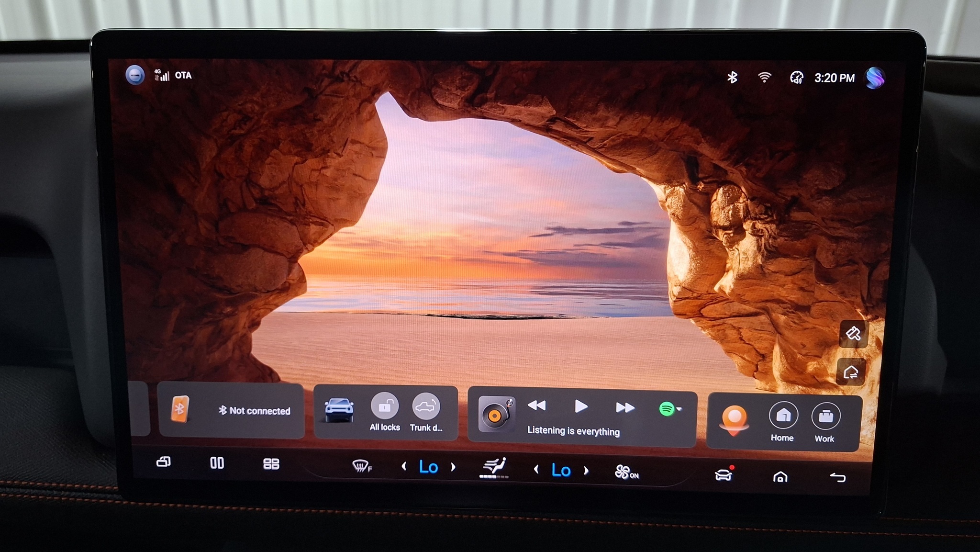980x552 pixels.
Task: Skip to next track in music widget
Action: (624, 407)
